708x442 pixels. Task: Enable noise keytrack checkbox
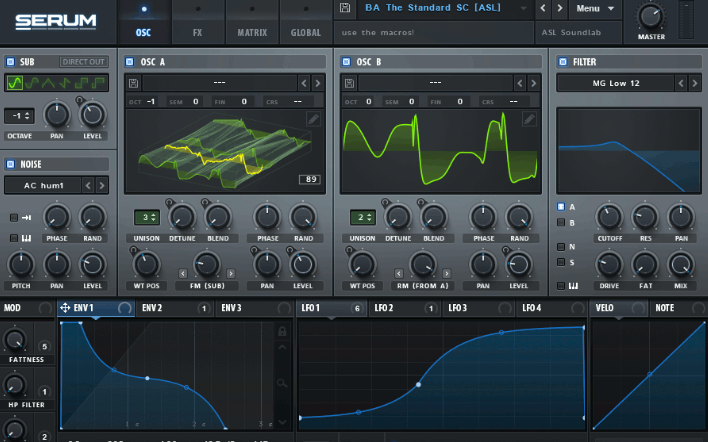click(x=14, y=238)
